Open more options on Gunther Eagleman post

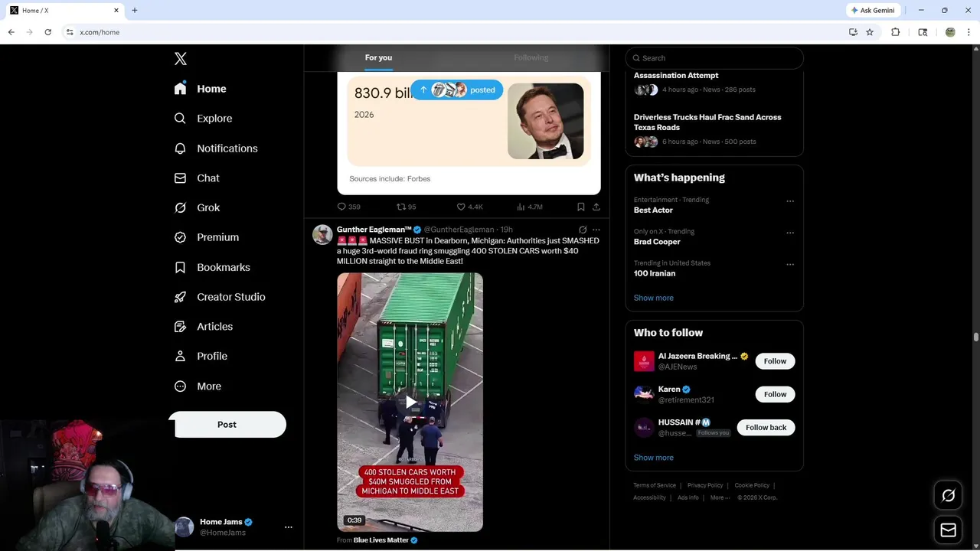pos(596,230)
